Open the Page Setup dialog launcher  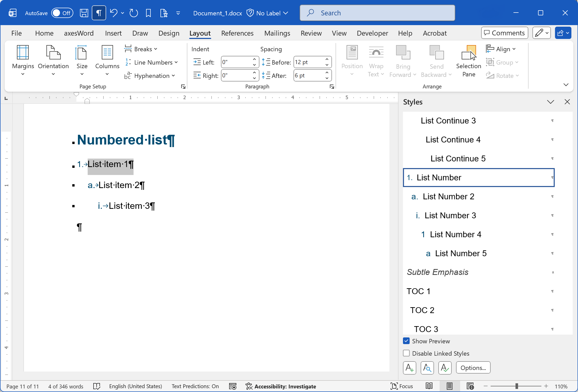pyautogui.click(x=183, y=87)
